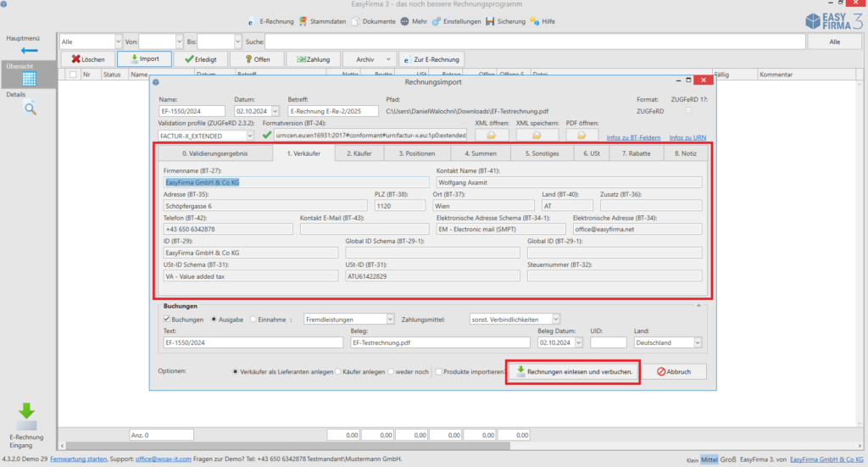Open the Infos zu URN link
Viewport: 868px width, 467px height.
point(687,138)
